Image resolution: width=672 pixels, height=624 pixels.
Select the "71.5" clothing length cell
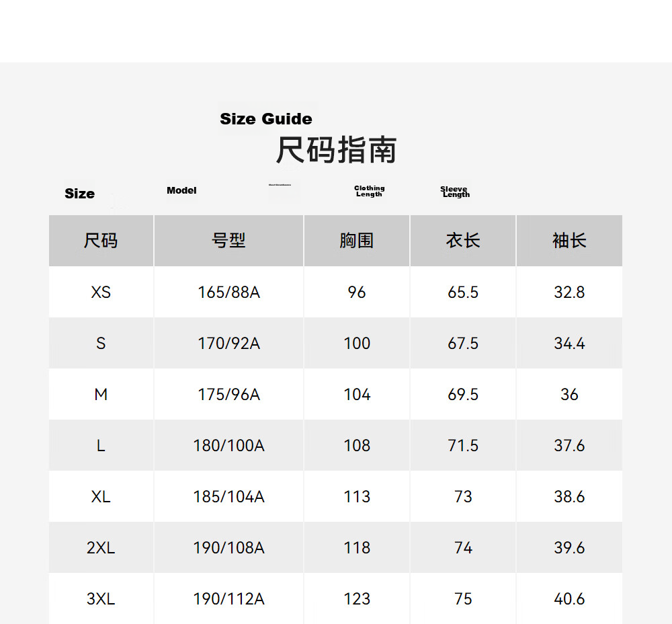tap(463, 445)
